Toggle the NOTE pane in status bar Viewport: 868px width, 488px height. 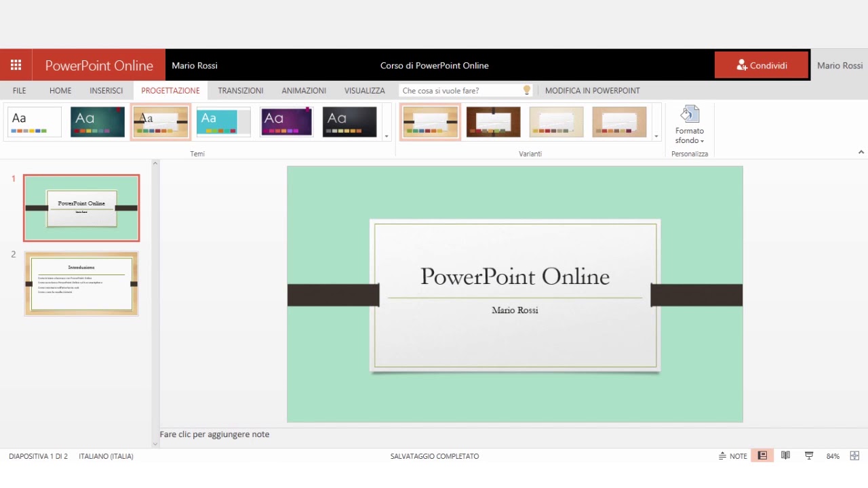point(733,456)
